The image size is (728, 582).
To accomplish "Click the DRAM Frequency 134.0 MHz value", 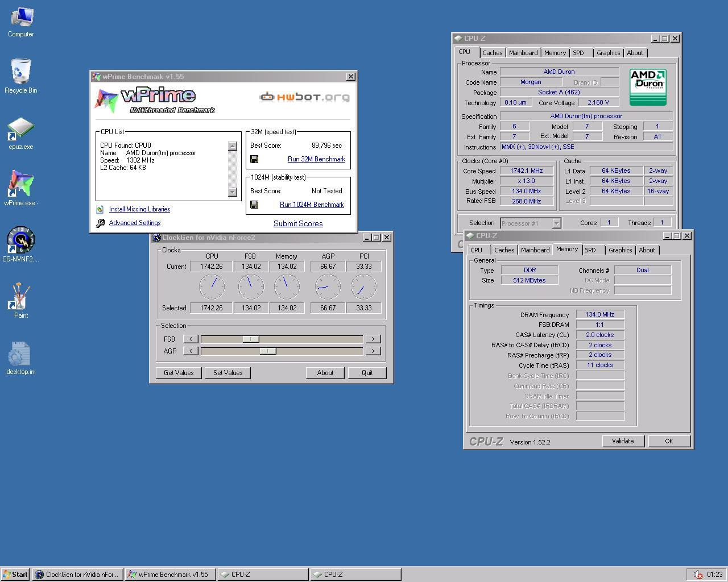I will click(x=600, y=315).
